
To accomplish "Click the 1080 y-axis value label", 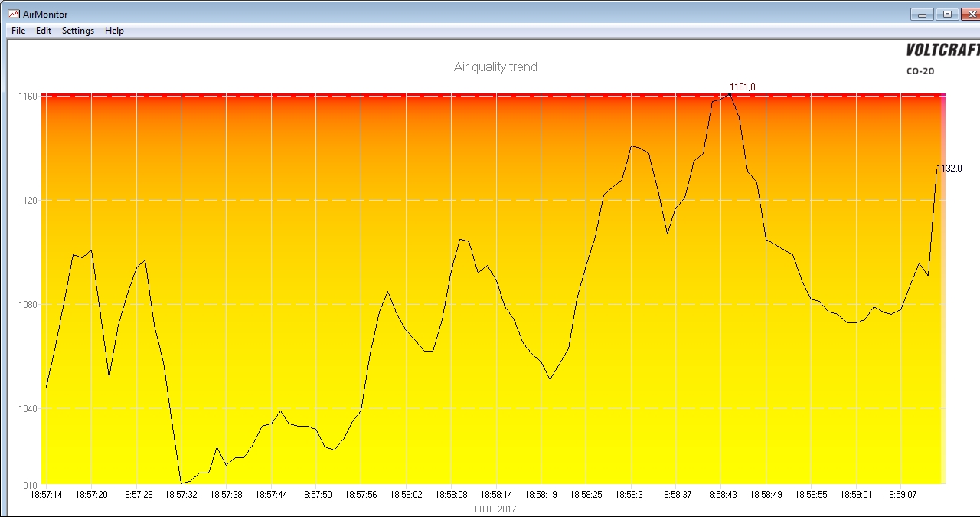I will (28, 305).
